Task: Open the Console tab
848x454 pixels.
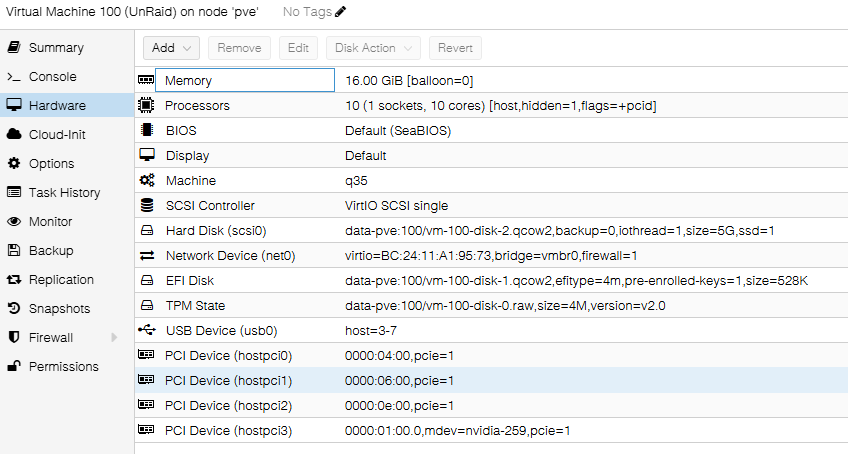Action: click(x=67, y=76)
